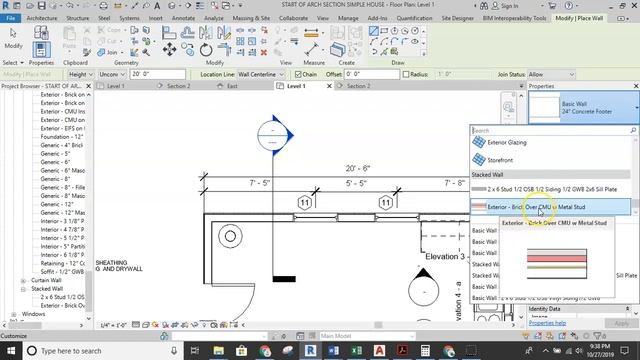Collapse the Identity Data section

pyautogui.click(x=627, y=309)
